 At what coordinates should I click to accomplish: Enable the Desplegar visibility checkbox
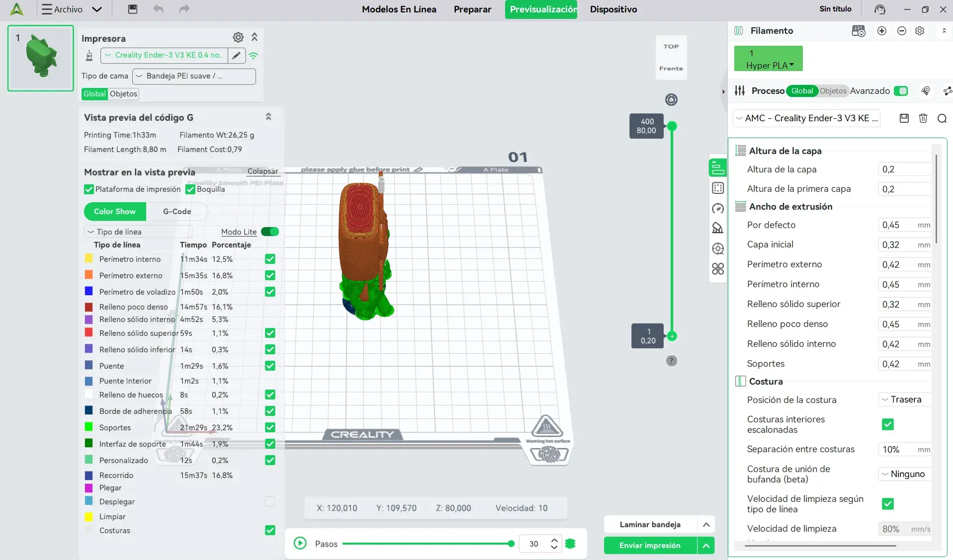pos(270,501)
